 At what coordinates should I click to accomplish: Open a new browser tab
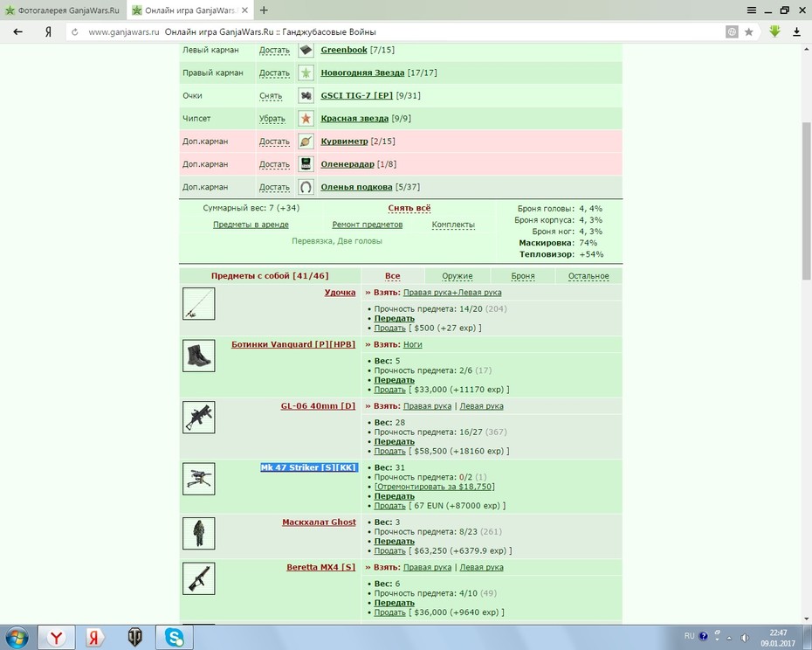pyautogui.click(x=264, y=10)
